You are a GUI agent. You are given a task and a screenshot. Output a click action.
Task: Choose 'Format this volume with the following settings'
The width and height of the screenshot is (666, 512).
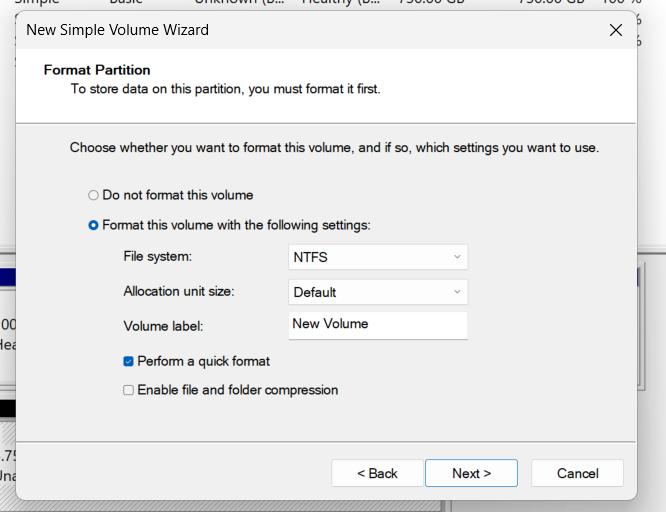pyautogui.click(x=94, y=225)
